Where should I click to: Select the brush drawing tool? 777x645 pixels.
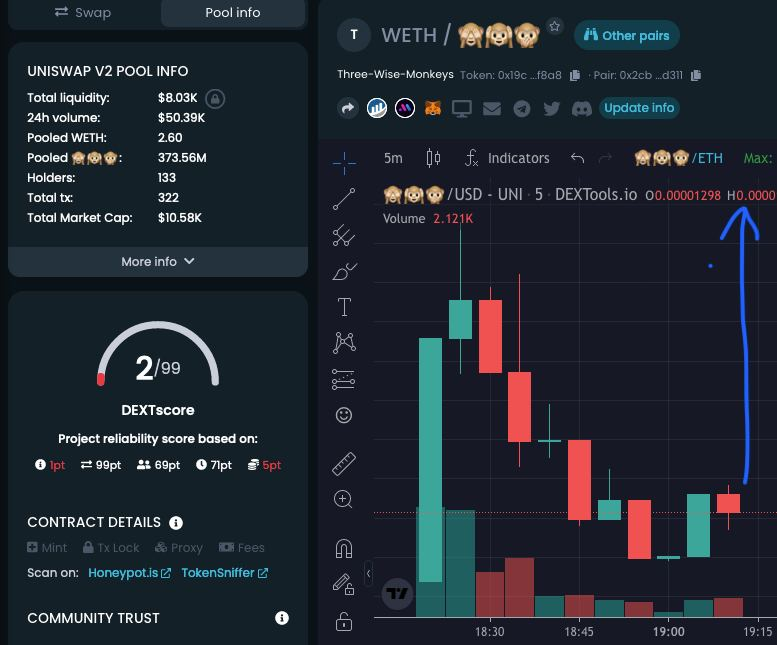pyautogui.click(x=344, y=271)
